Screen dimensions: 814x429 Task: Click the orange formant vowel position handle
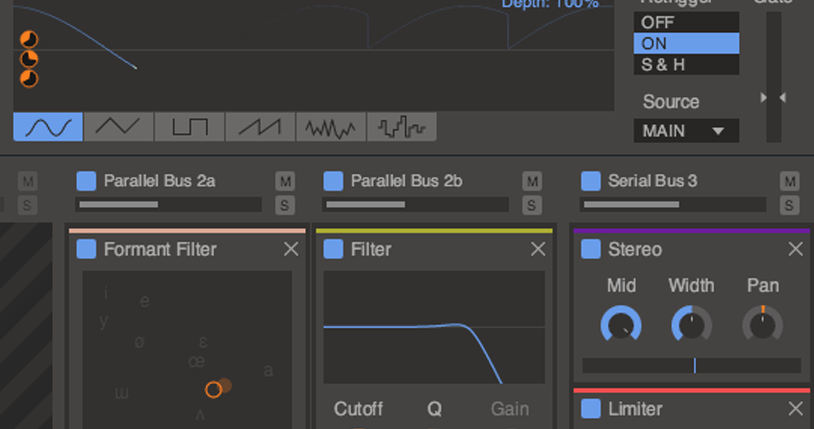(x=213, y=389)
